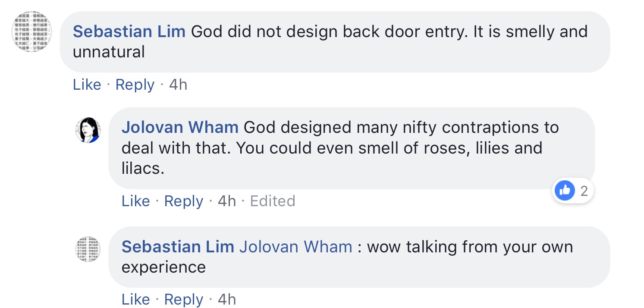This screenshot has width=644, height=308.
Task: Like Jolovan Wham's comment
Action: (135, 201)
